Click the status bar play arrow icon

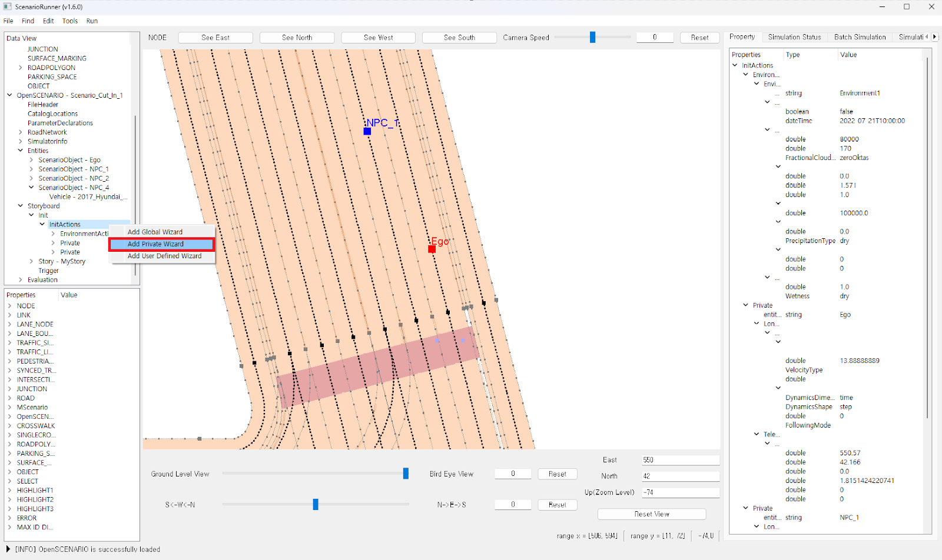point(8,549)
